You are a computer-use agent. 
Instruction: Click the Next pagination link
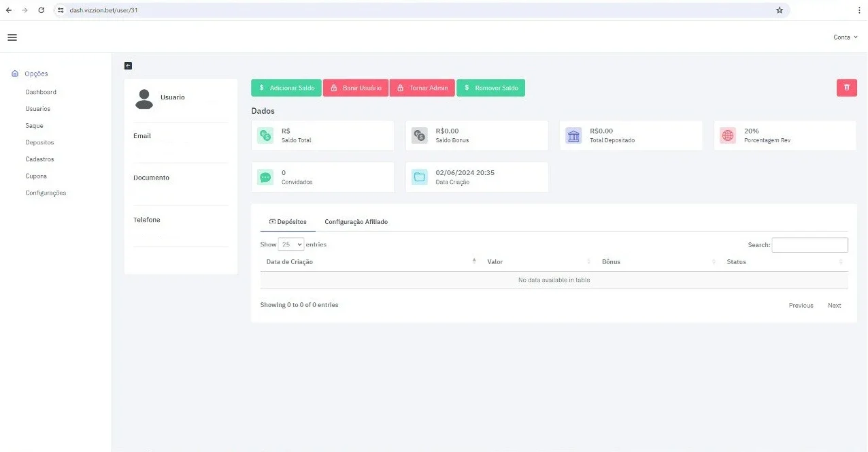(x=834, y=306)
